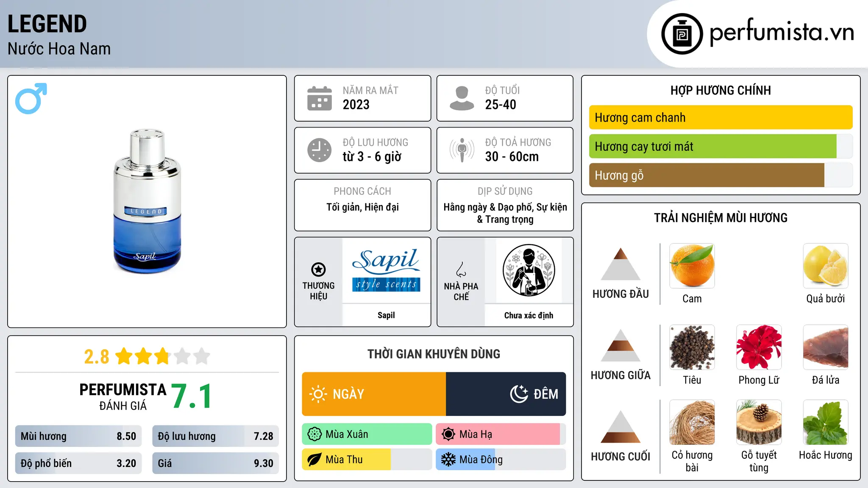Viewport: 868px width, 488px height.
Task: Click the orange Ngày daytime segment
Action: click(374, 394)
